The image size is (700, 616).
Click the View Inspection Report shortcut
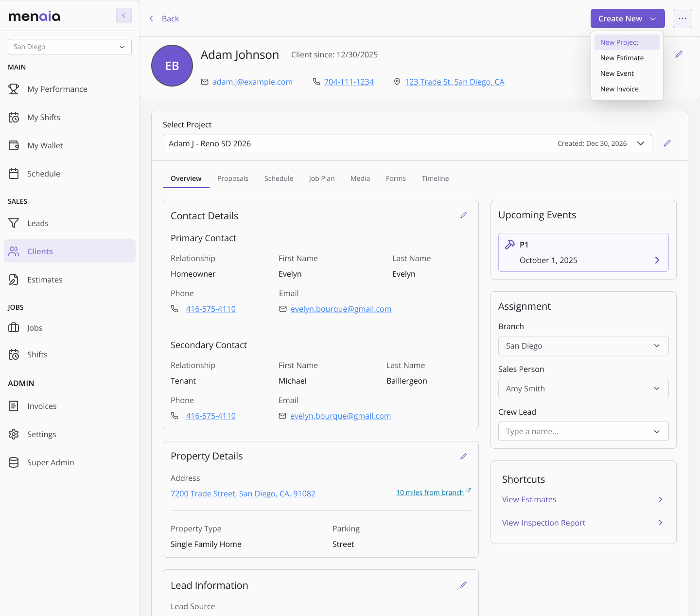click(543, 523)
